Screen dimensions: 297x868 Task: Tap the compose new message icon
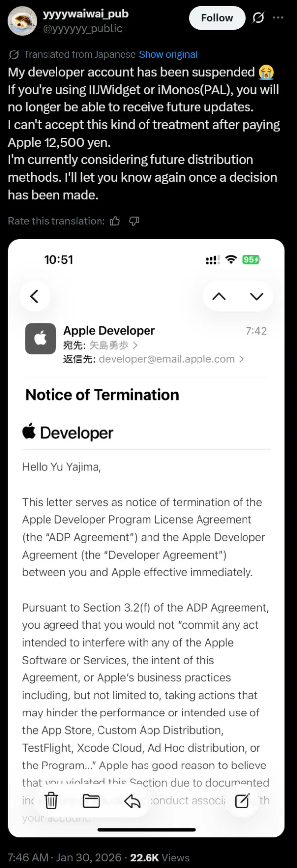(242, 800)
